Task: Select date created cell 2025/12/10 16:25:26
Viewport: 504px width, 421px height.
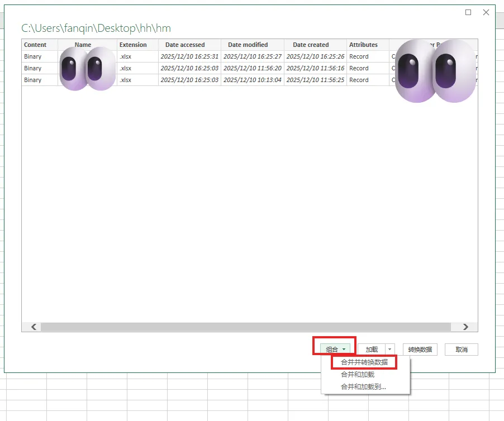Action: point(315,56)
